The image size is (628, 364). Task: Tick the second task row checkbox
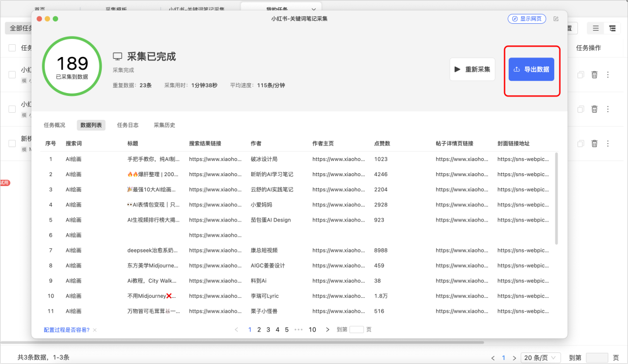coord(12,109)
